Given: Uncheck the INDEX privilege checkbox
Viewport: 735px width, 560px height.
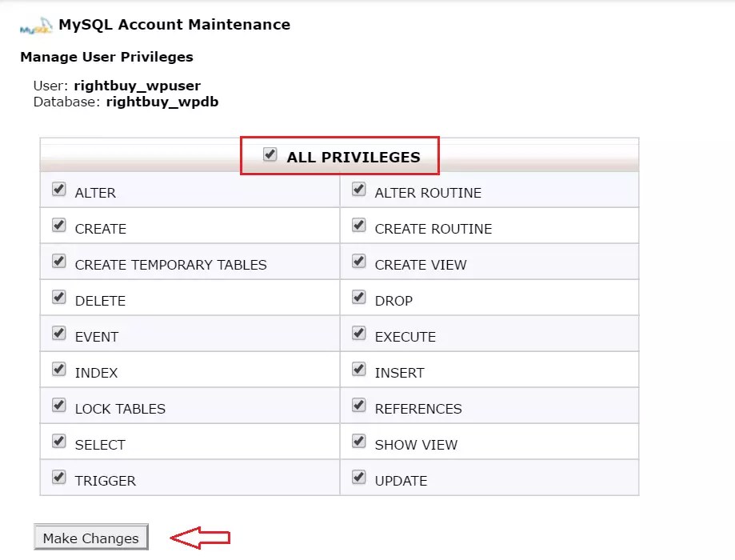Looking at the screenshot, I should point(58,370).
